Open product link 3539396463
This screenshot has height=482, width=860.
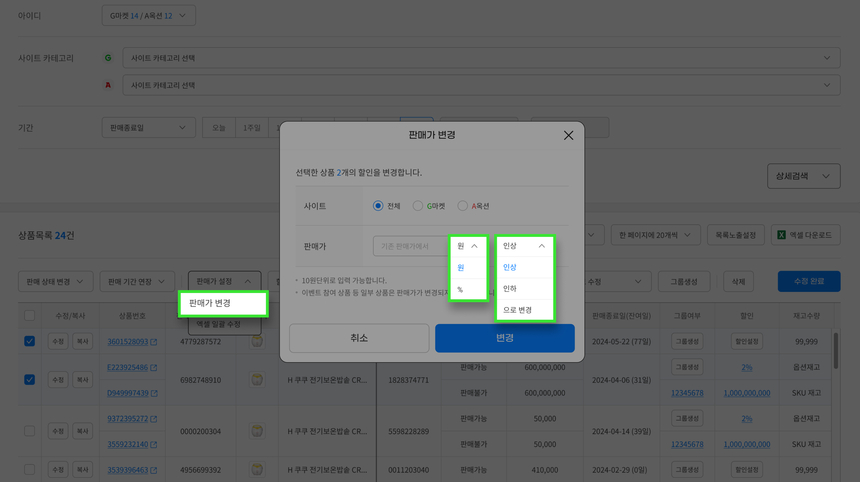128,470
